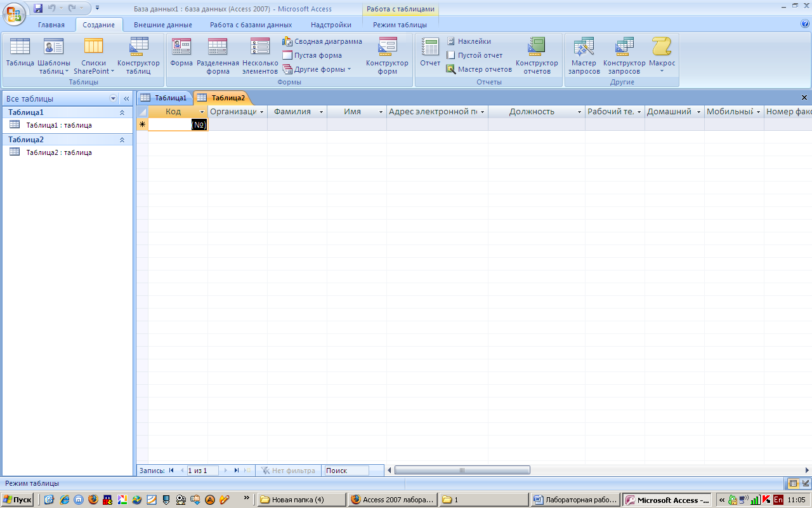Create a Form (Форма)
Viewport: 812px width, 508px height.
pyautogui.click(x=181, y=53)
